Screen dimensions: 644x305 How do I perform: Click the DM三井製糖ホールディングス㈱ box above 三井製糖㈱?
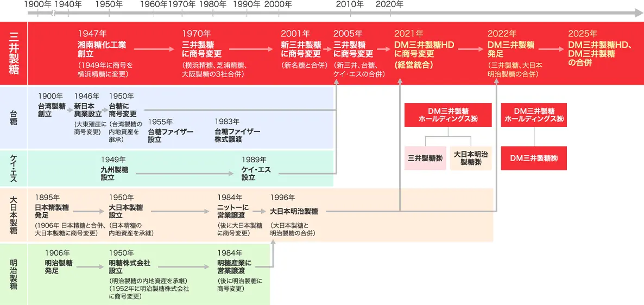447,115
